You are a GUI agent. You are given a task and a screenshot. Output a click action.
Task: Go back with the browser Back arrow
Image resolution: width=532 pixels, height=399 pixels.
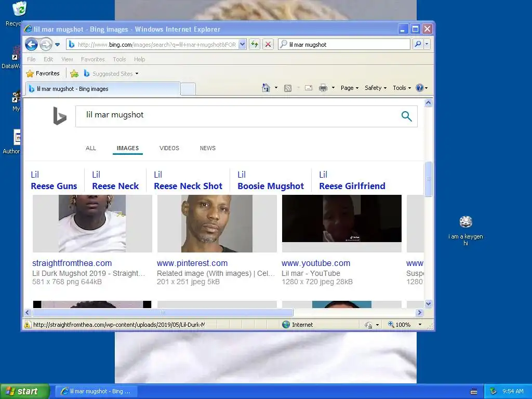[32, 44]
